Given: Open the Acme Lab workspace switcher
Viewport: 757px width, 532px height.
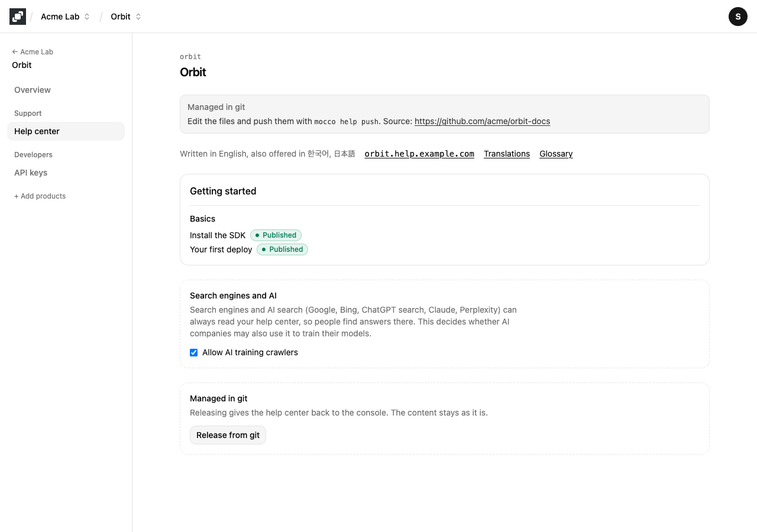Looking at the screenshot, I should 65,17.
